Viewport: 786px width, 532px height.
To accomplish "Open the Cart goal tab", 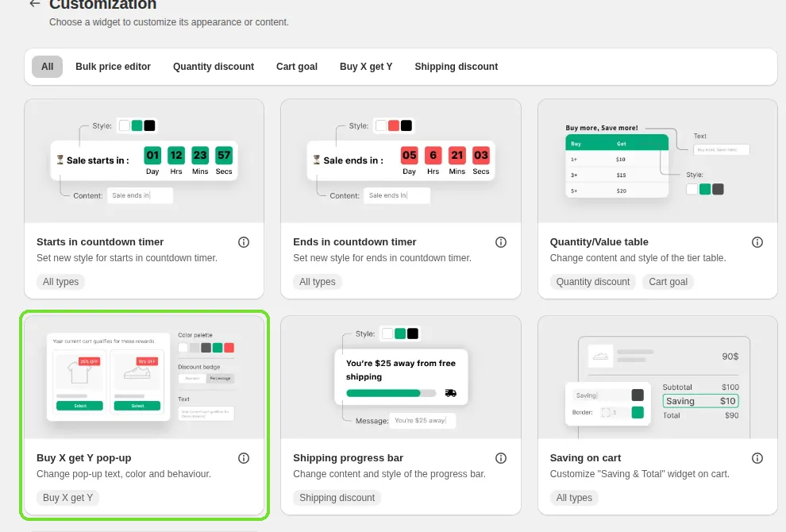I will [x=297, y=67].
